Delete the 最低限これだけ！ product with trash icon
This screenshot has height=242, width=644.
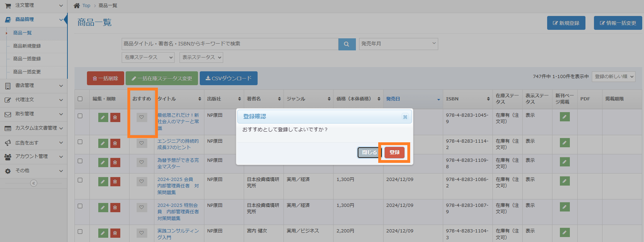click(x=115, y=117)
